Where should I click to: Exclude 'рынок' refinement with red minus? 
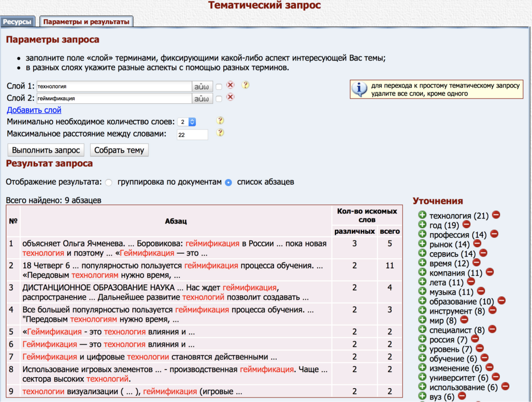click(x=477, y=243)
